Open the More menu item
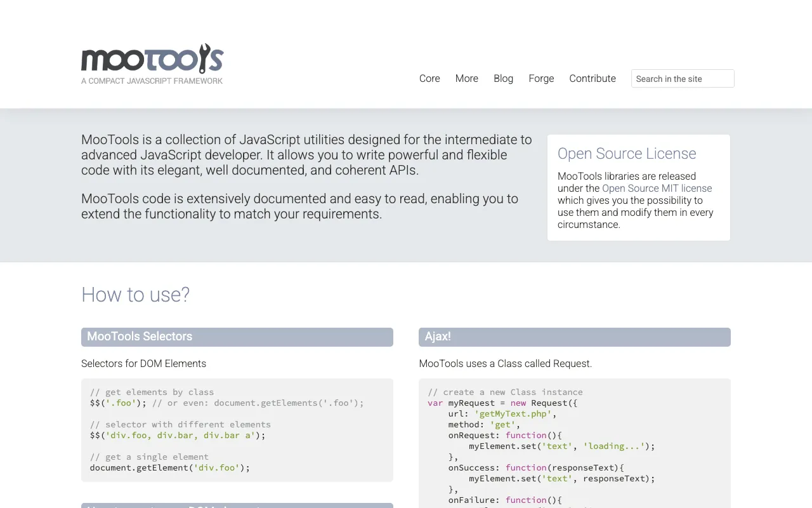Image resolution: width=812 pixels, height=508 pixels. pos(467,78)
